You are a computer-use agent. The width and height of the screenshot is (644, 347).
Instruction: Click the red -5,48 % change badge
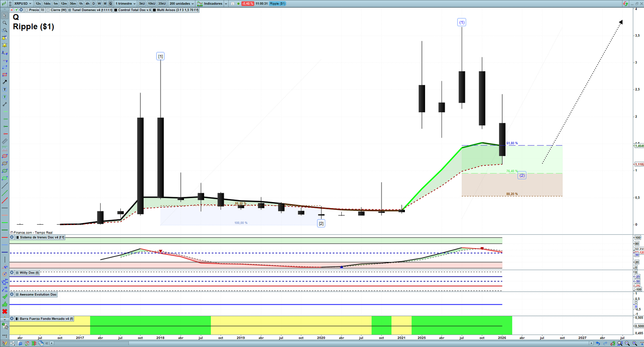click(248, 4)
